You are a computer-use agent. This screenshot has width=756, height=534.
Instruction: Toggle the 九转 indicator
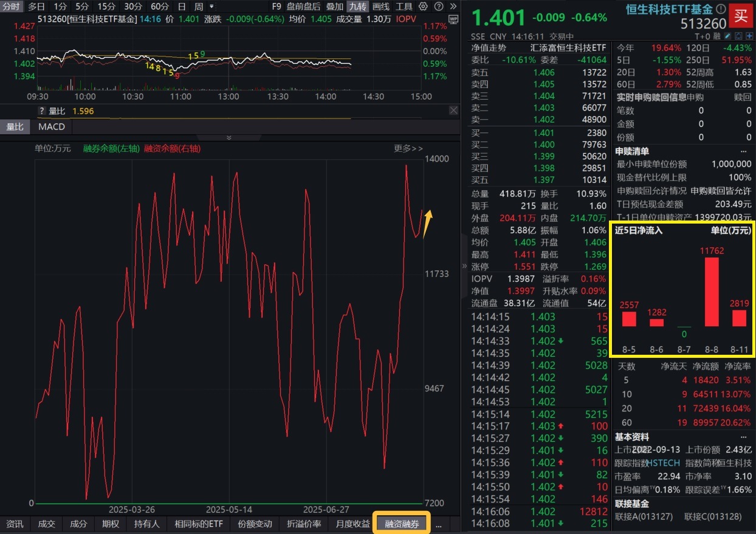(x=357, y=7)
